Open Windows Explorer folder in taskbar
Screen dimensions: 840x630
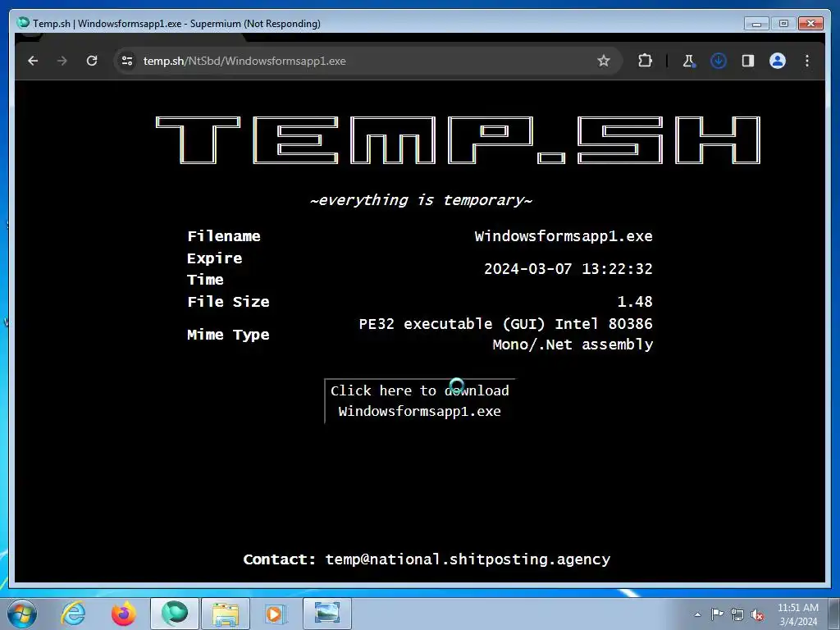(226, 614)
